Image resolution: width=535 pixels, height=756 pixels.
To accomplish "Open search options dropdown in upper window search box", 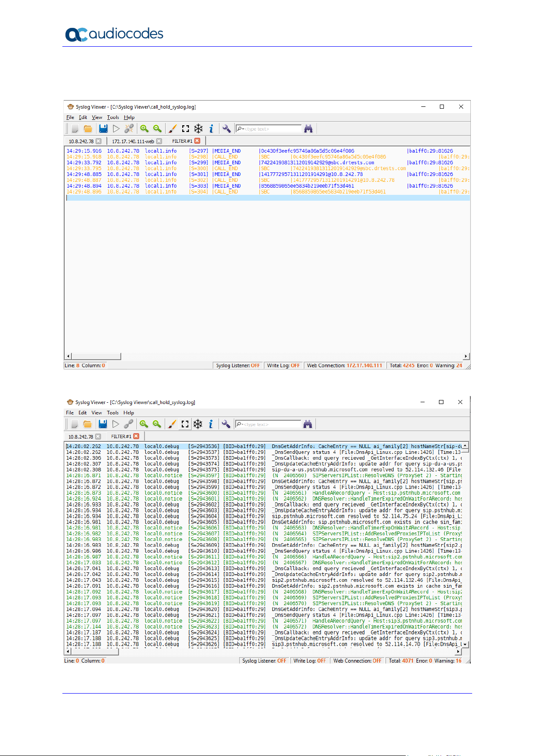I will [241, 129].
